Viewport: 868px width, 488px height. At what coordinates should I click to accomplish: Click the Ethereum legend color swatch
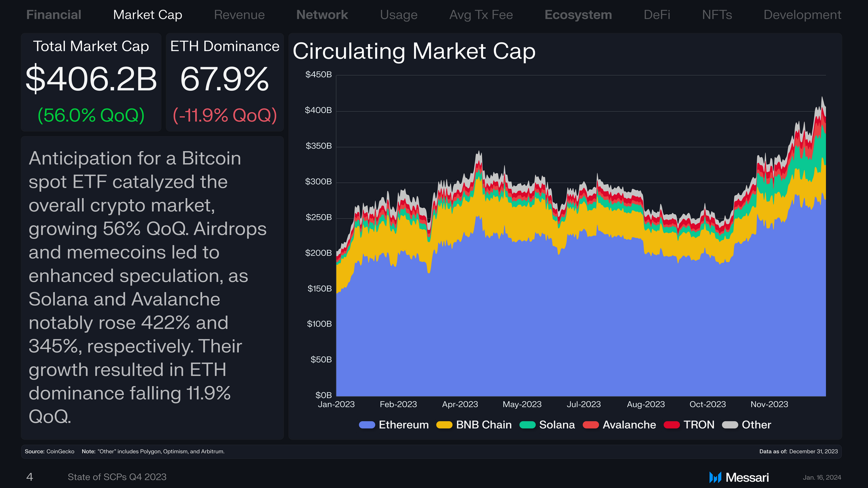[x=367, y=425]
